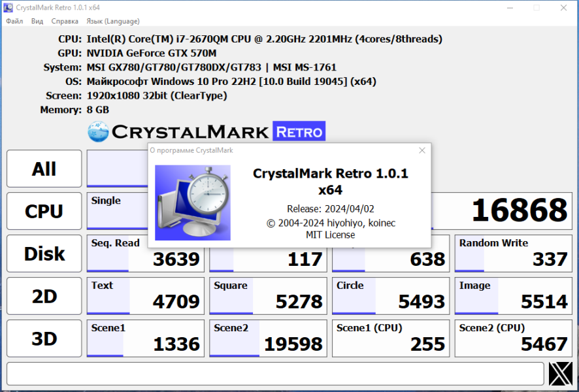Click the disk score cell showing 638

391,259
